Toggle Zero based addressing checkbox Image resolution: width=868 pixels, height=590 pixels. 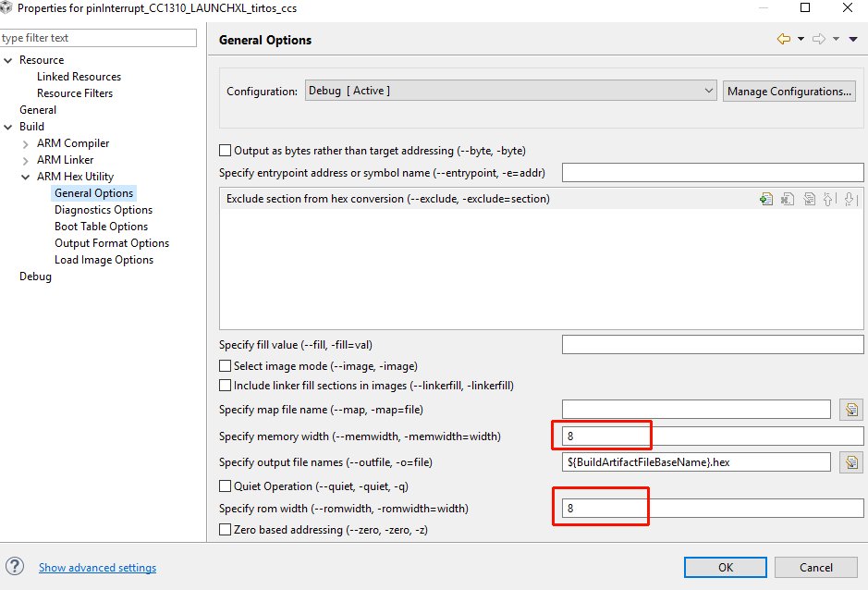point(226,530)
